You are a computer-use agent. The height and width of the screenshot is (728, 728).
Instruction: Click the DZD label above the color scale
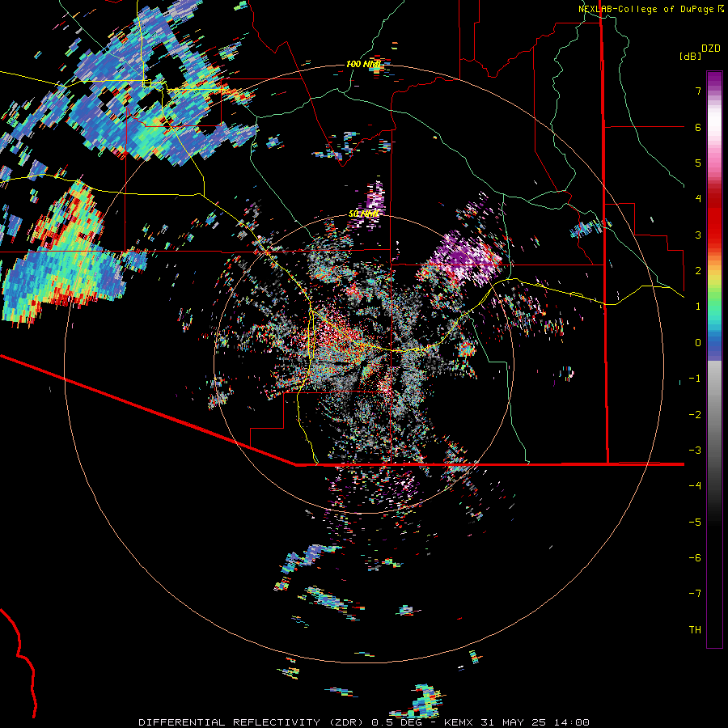point(711,49)
